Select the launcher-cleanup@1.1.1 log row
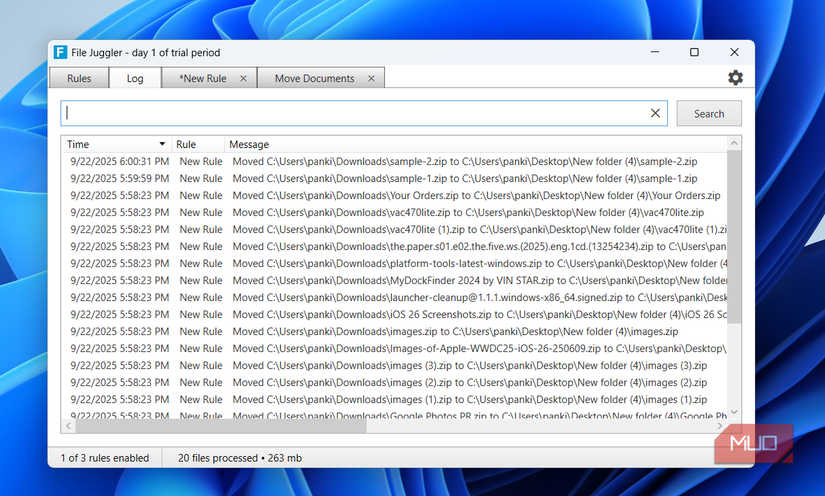 pyautogui.click(x=395, y=297)
